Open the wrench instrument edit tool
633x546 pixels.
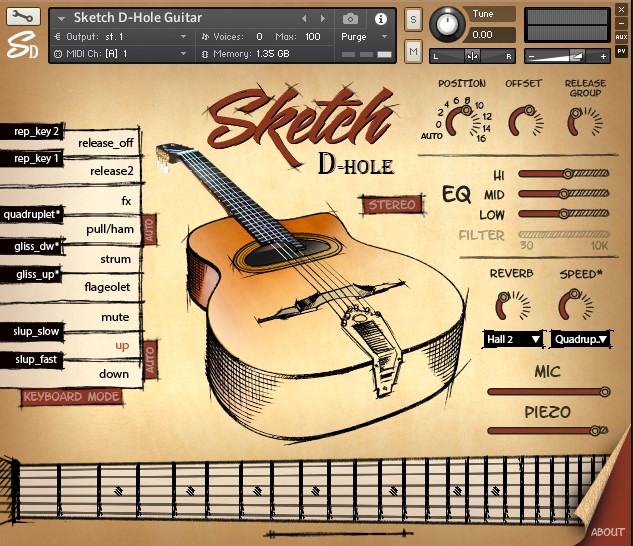point(22,17)
